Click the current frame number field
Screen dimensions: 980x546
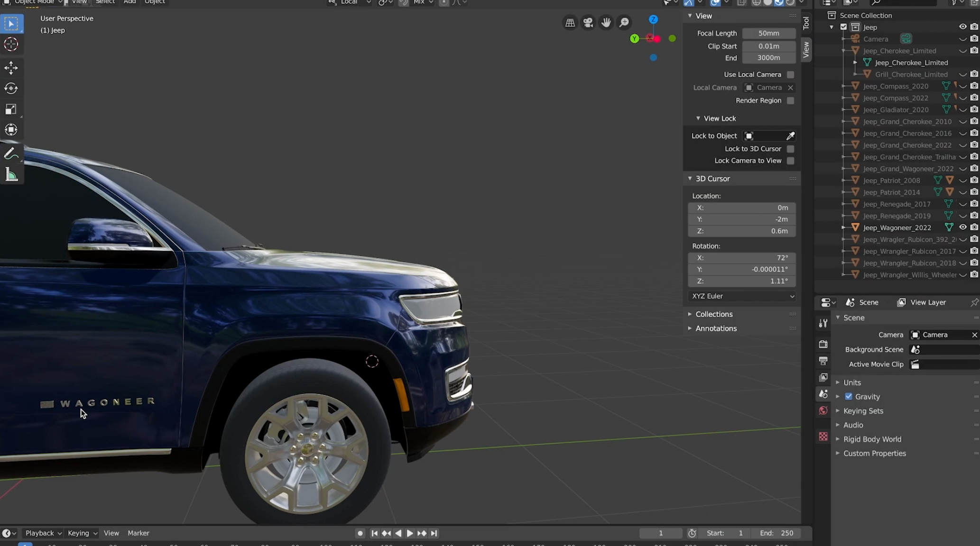coord(660,533)
